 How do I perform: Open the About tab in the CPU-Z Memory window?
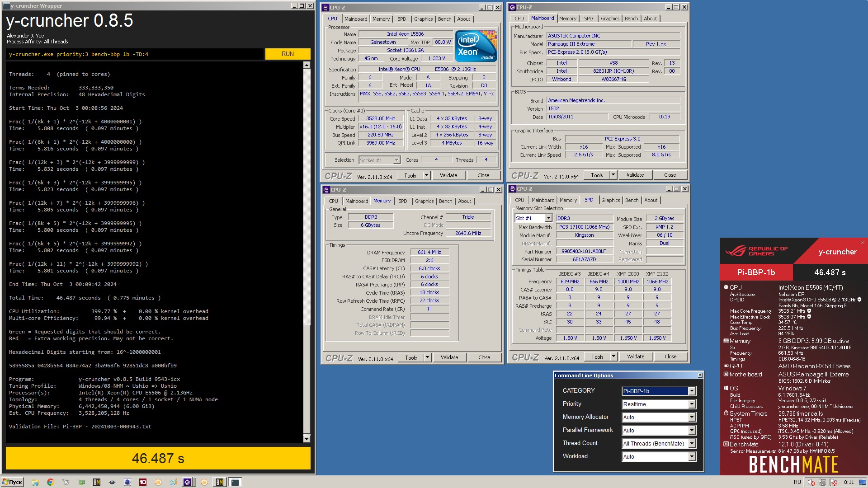[x=465, y=201]
